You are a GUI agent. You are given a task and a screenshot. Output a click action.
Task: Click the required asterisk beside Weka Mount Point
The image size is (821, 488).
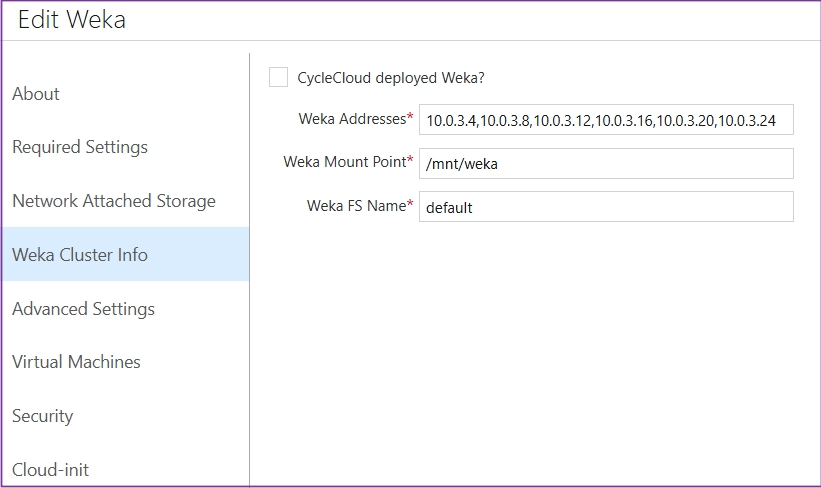coord(410,161)
